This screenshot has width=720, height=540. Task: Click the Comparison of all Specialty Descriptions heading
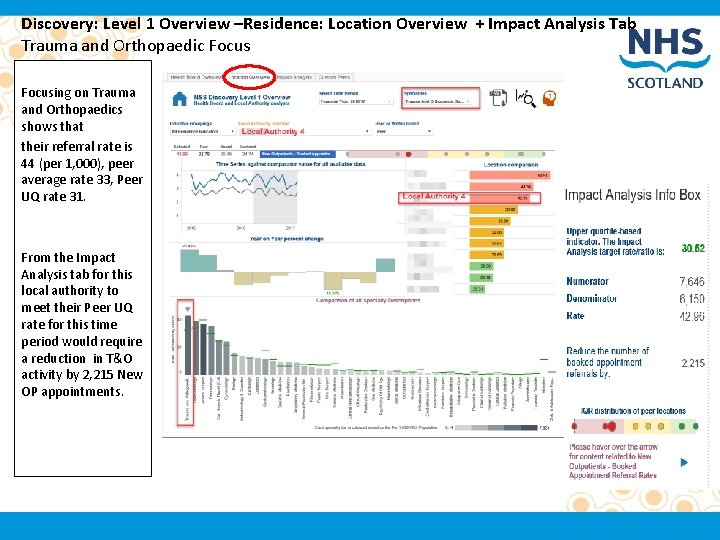coord(368,300)
